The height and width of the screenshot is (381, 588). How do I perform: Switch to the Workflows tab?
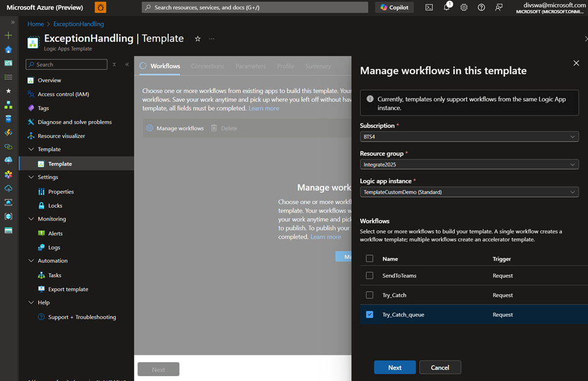point(160,66)
